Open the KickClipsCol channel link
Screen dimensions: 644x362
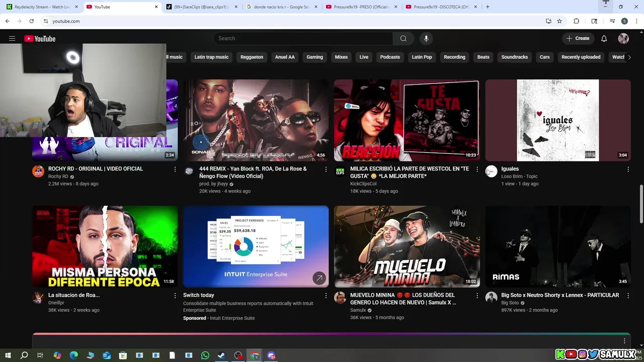(363, 184)
